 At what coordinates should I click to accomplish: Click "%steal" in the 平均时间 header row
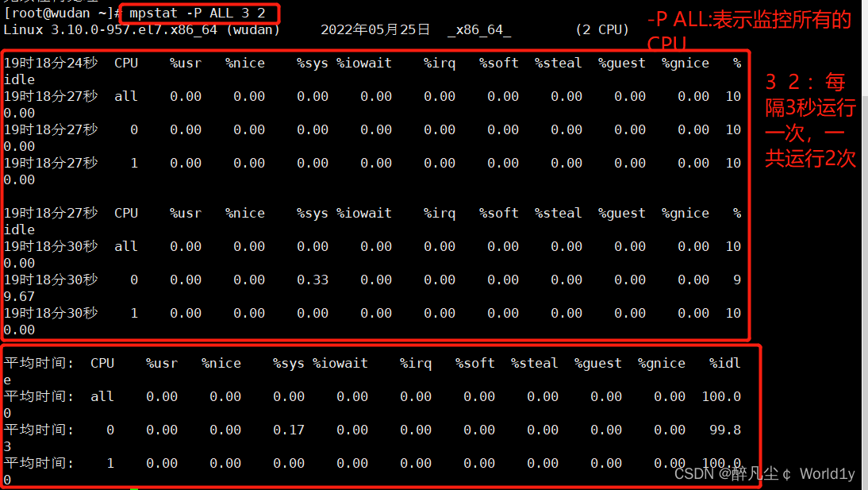(534, 364)
